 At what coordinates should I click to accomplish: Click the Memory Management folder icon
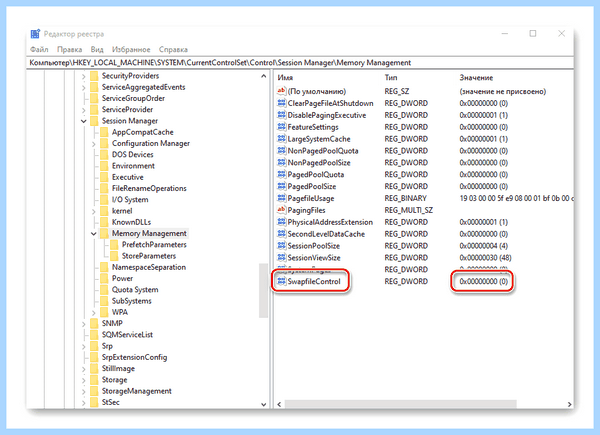(104, 233)
